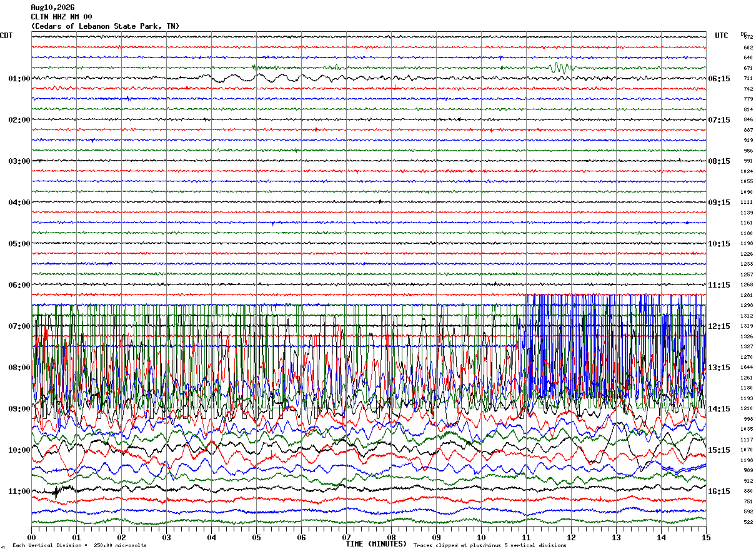The height and width of the screenshot is (554, 756).
Task: Select the 09:00 CDT time label
Action: 19,409
